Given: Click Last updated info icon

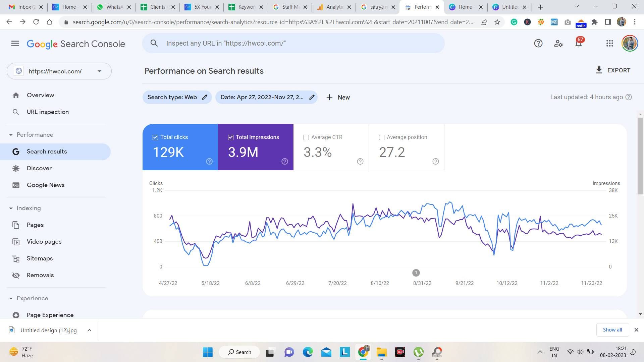Looking at the screenshot, I should coord(629,97).
